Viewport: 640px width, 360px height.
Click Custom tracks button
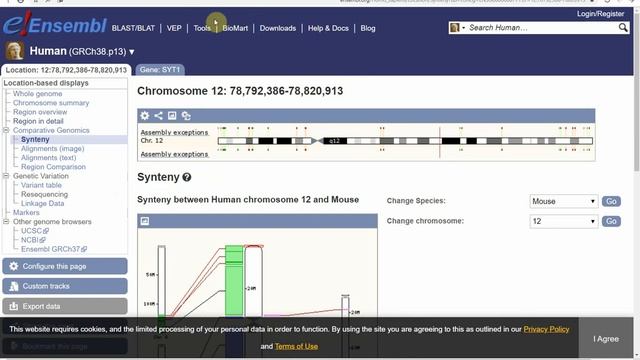(65, 286)
